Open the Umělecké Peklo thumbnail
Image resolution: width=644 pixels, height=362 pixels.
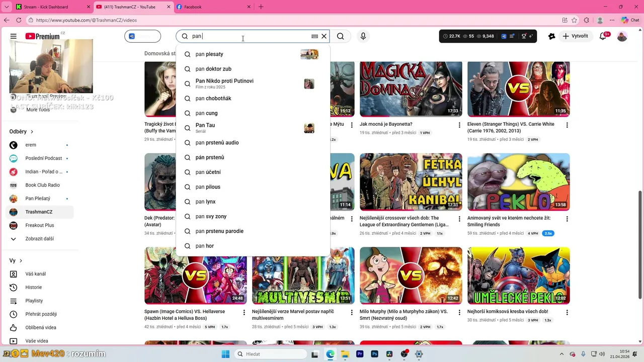[519, 276]
